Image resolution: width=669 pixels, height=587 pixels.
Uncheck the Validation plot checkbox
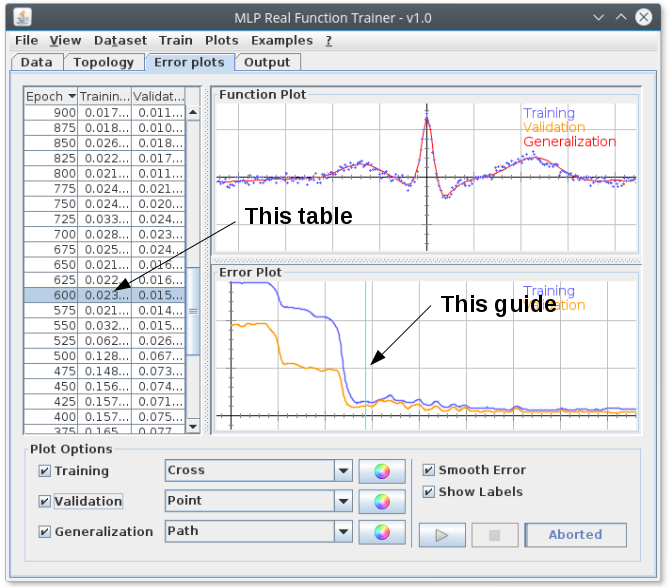(x=44, y=501)
